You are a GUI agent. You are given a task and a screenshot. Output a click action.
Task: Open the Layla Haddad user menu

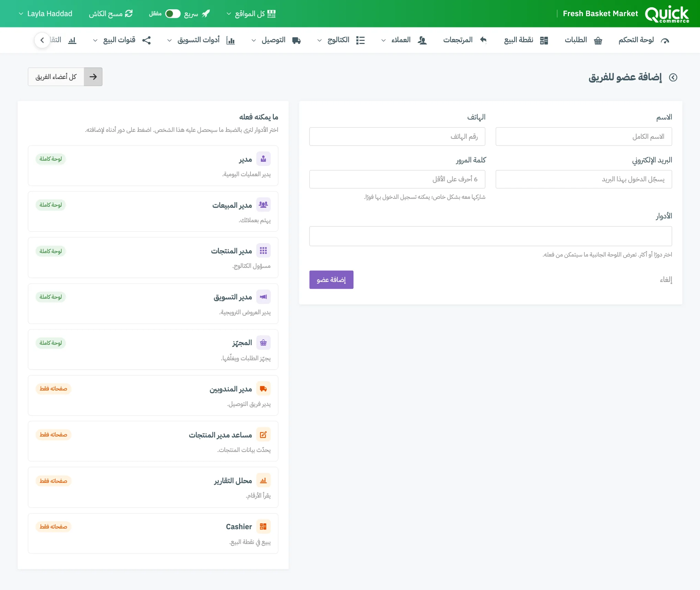45,14
